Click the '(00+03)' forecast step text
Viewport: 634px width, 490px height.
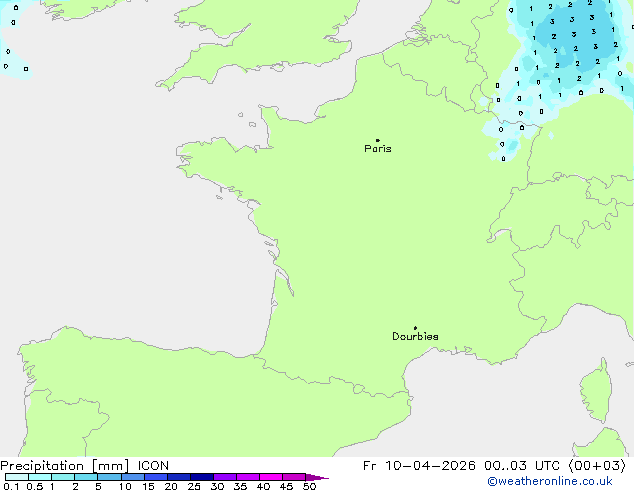click(597, 466)
